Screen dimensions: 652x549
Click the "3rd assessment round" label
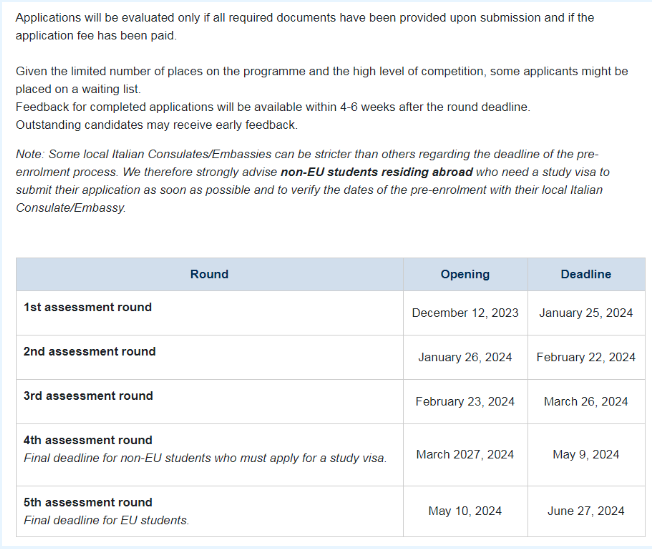pyautogui.click(x=89, y=395)
